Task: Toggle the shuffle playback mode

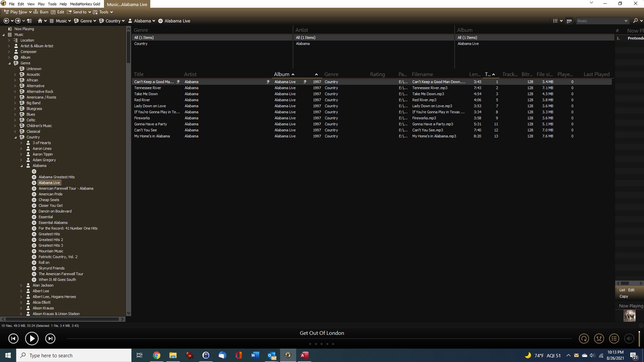Action: point(599,339)
